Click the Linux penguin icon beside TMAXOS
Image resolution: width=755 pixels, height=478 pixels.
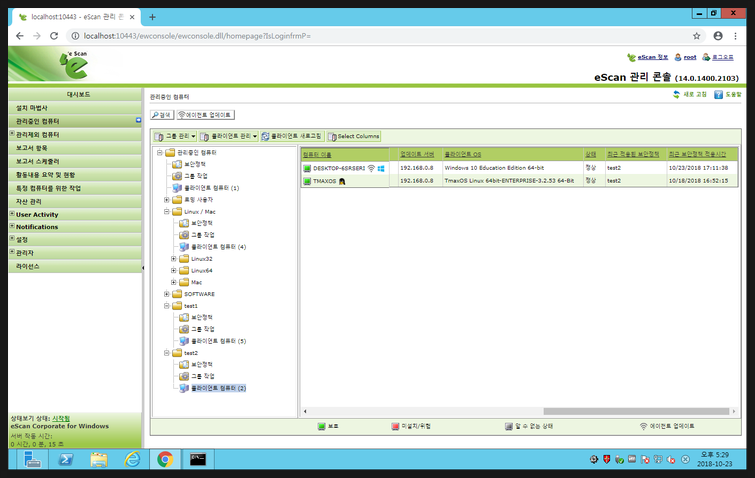click(342, 181)
